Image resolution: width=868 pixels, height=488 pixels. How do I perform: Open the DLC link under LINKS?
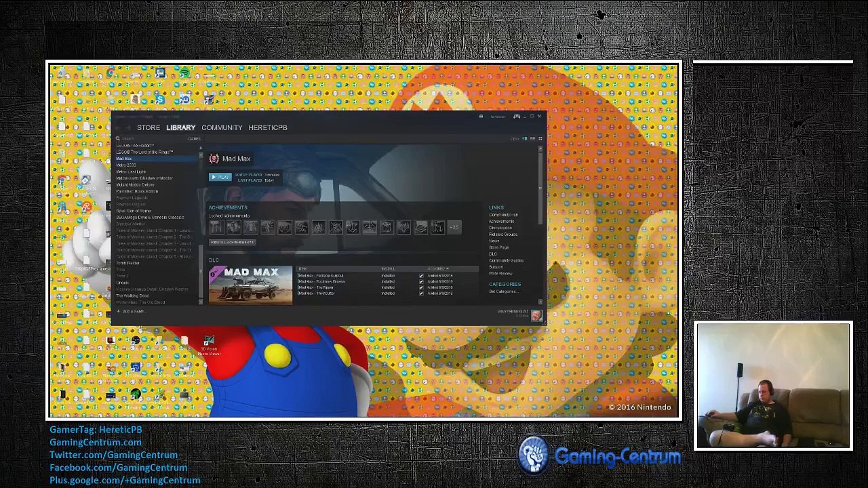coord(493,254)
